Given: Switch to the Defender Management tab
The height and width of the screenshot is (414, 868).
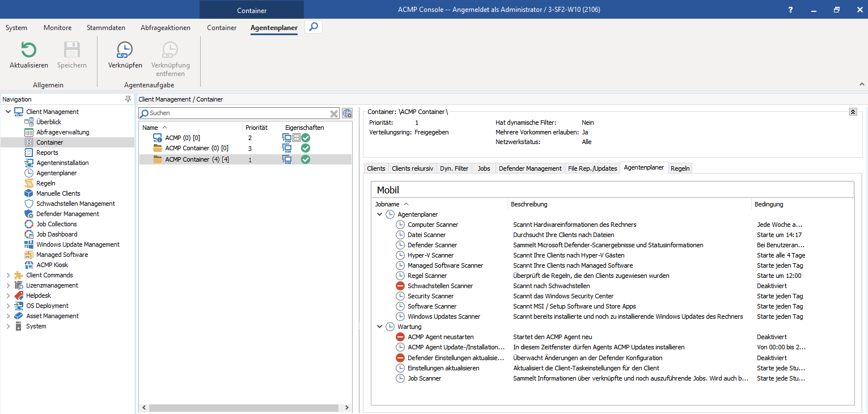Looking at the screenshot, I should [530, 168].
